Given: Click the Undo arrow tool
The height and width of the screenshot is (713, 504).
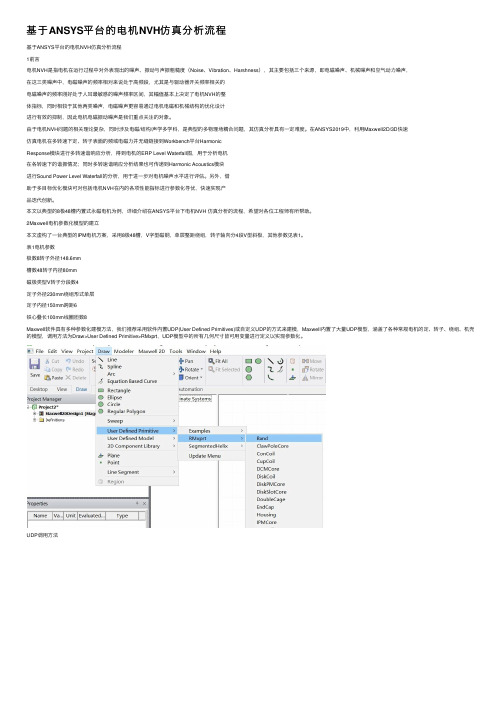Looking at the screenshot, I should coord(76,361).
